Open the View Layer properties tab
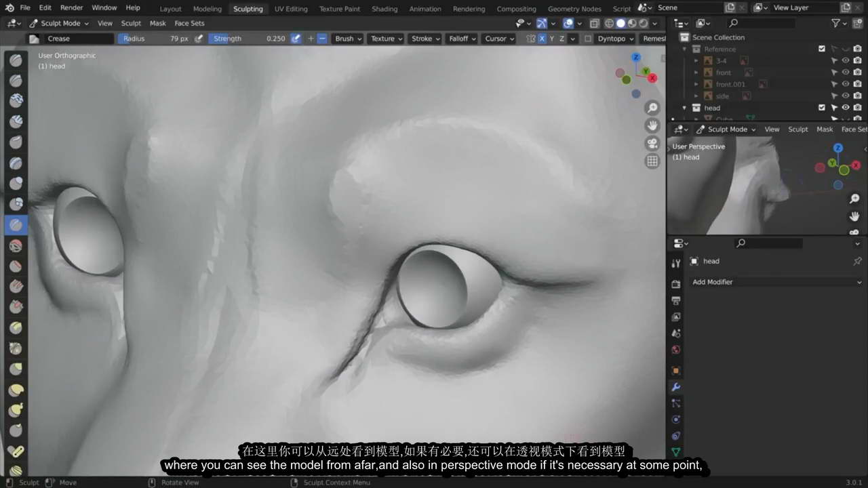 tap(675, 317)
